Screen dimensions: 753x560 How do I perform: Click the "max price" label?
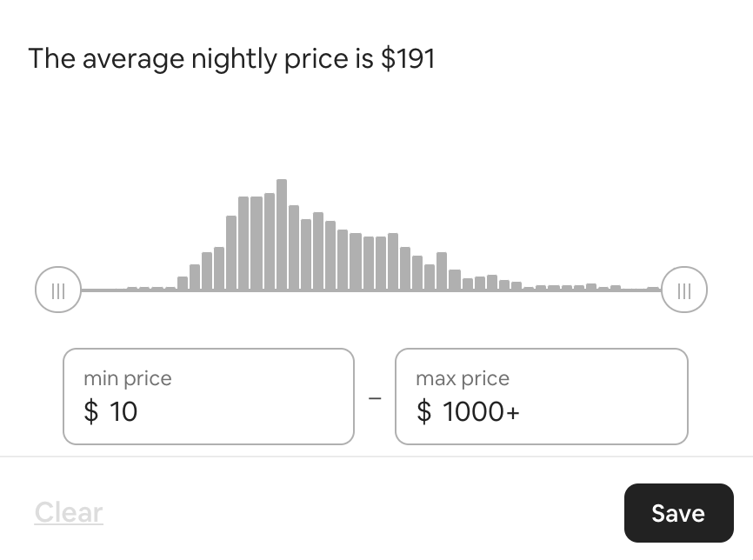(463, 378)
